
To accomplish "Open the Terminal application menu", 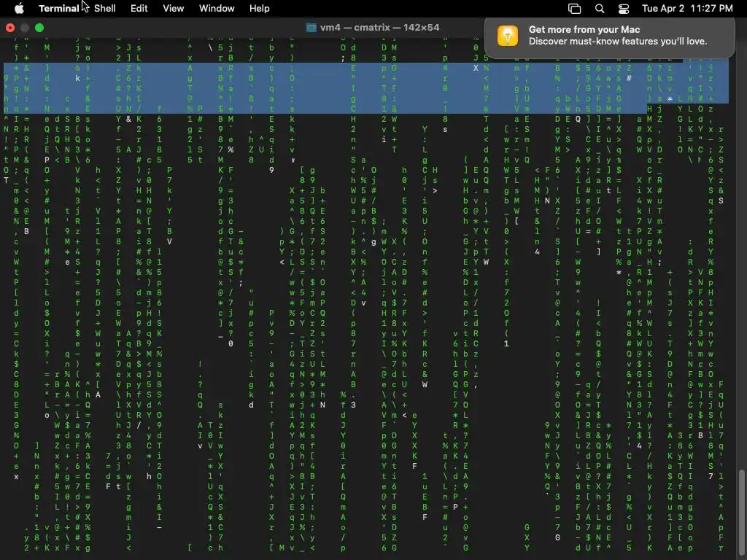I will [x=58, y=8].
